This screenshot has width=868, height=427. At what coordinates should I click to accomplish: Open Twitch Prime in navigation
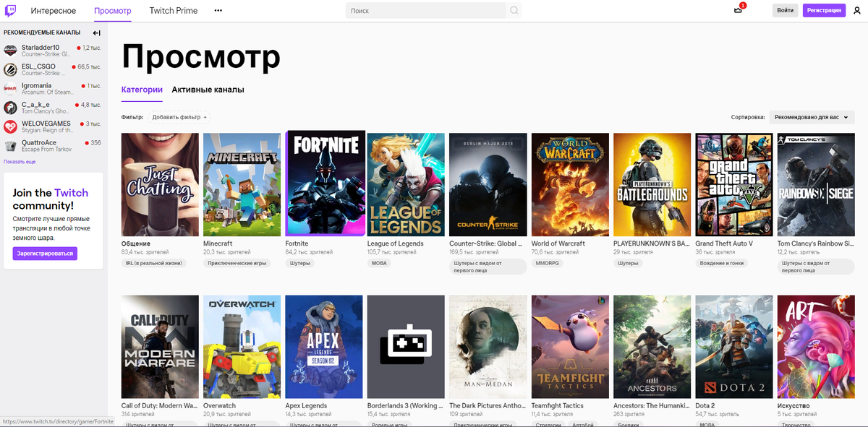(x=174, y=11)
